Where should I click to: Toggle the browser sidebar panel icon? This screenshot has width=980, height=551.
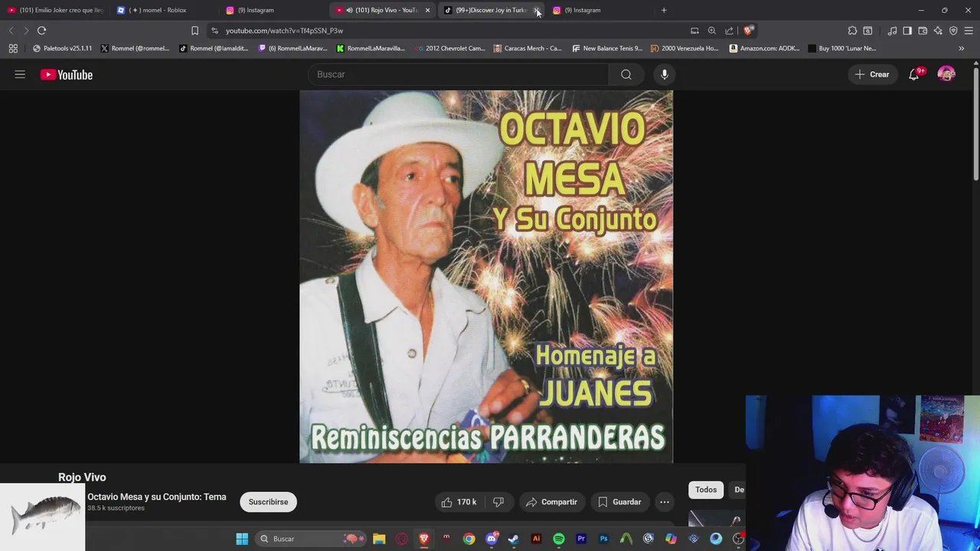(907, 31)
